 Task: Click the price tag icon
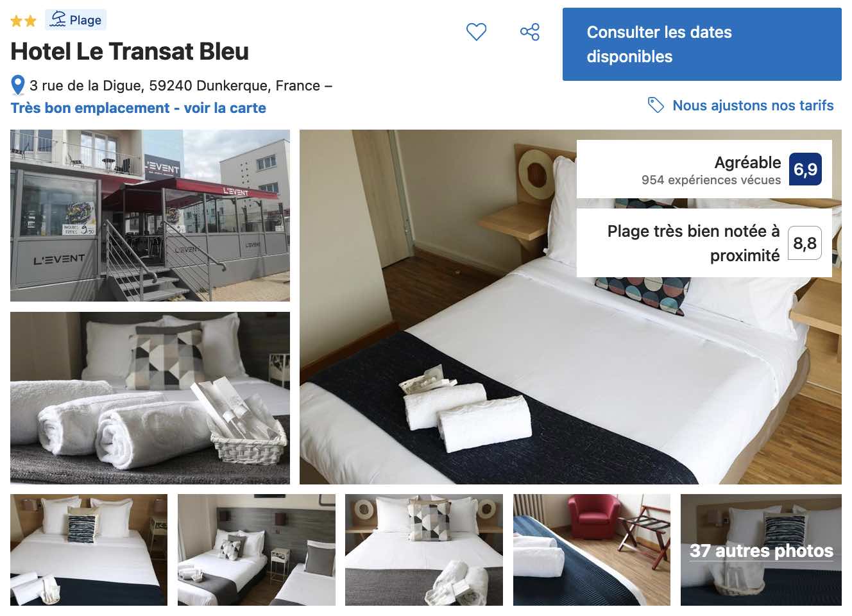pyautogui.click(x=656, y=105)
